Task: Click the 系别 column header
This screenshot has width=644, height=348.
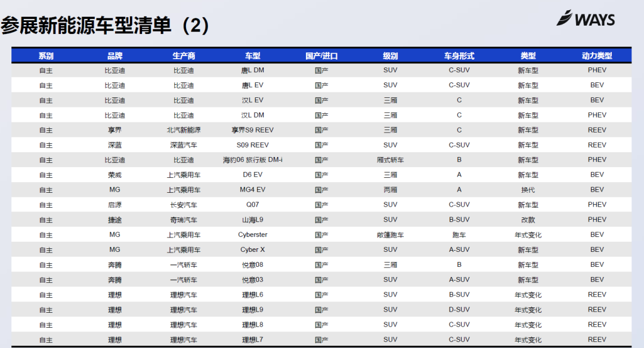Action: [x=46, y=56]
